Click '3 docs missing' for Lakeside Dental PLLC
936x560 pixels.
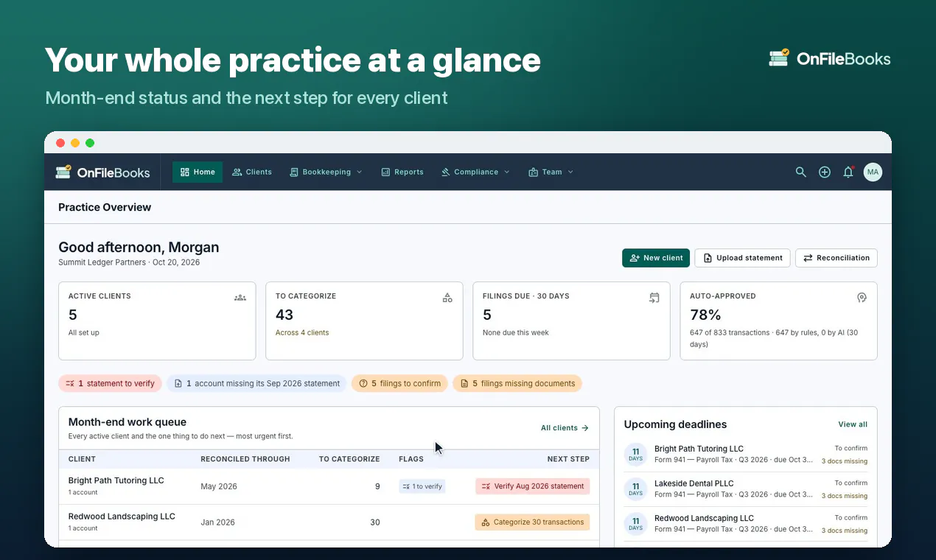[845, 496]
